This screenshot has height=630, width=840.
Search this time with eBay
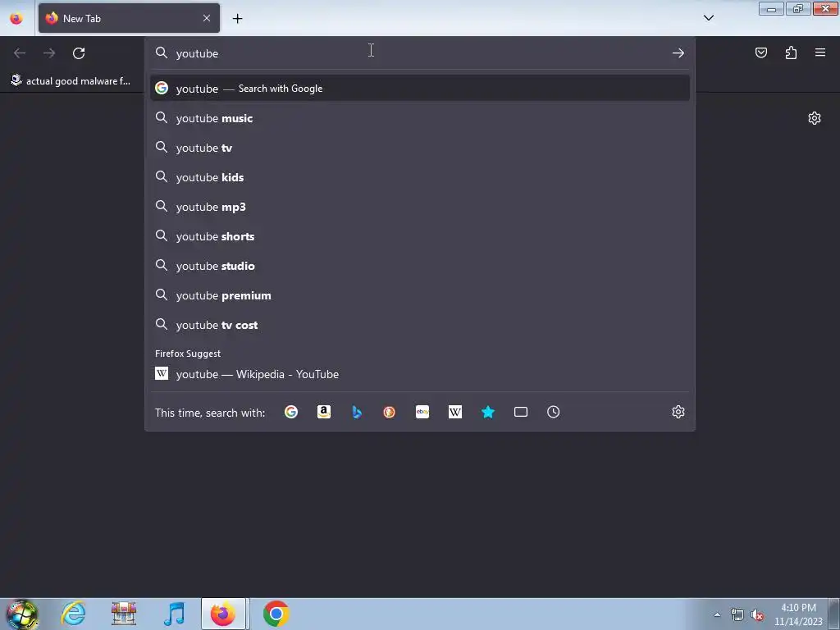(422, 412)
